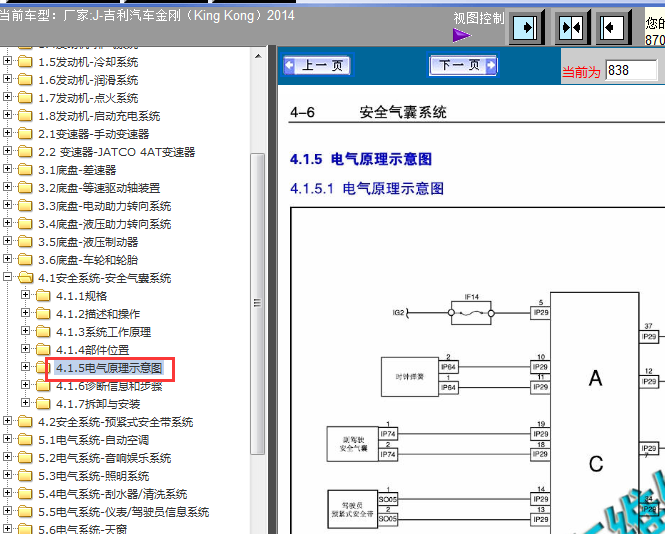
Task: Click the current page number field 838
Action: [631, 70]
